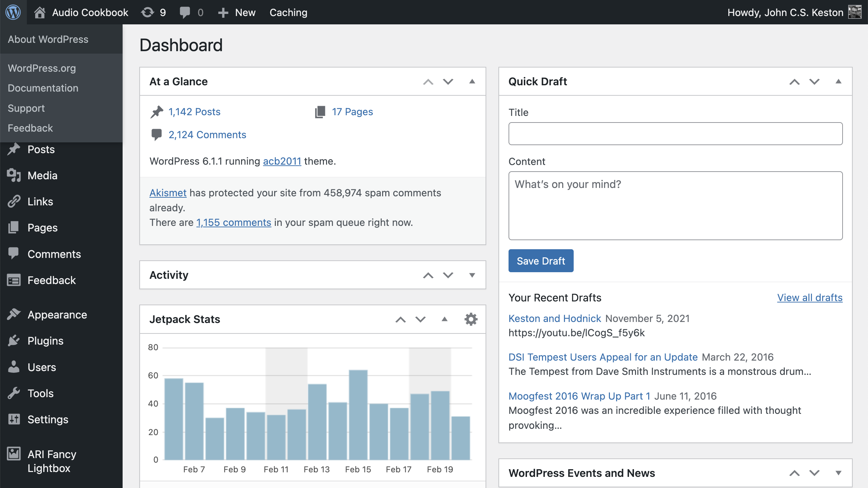Expand the Activity panel
This screenshot has height=488, width=868.
pyautogui.click(x=472, y=275)
